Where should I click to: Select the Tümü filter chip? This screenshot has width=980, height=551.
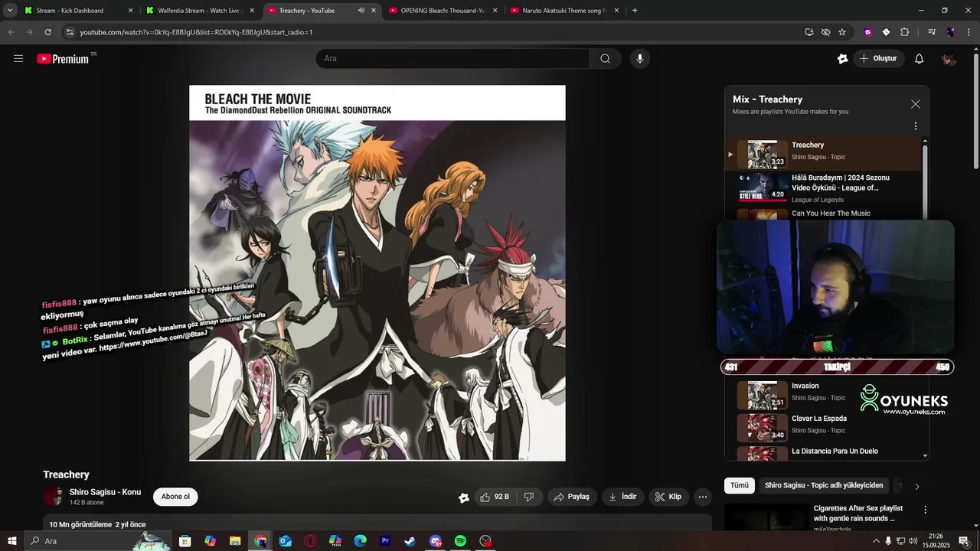tap(740, 485)
